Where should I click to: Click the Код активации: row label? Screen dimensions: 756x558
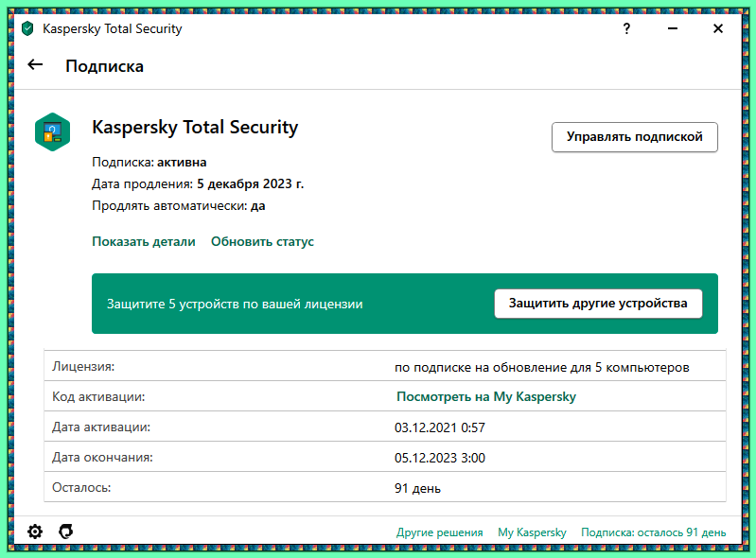pyautogui.click(x=98, y=397)
